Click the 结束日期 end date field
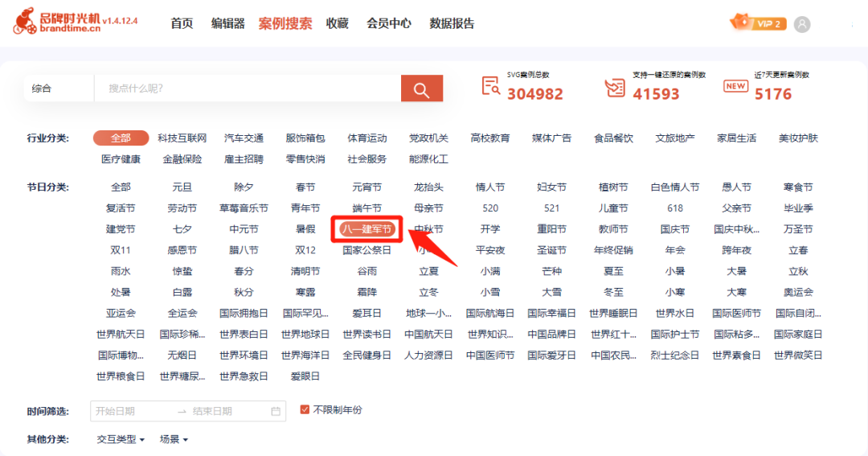Viewport: 868px width, 456px height. coord(227,411)
